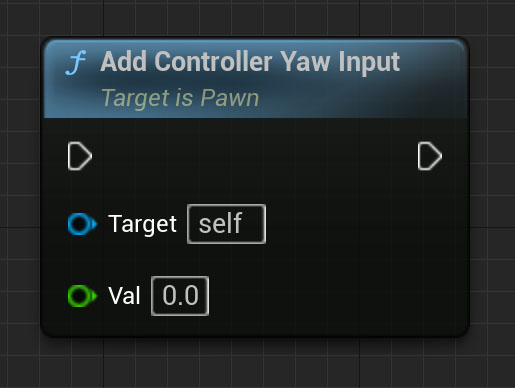This screenshot has height=388, width=515.
Task: Click the Val pin label text
Action: coord(124,296)
